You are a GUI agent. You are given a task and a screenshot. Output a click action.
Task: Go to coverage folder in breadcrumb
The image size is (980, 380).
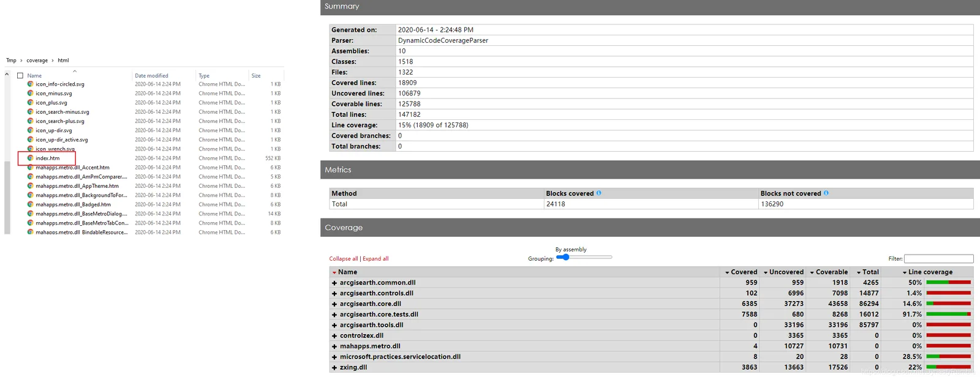pos(37,61)
